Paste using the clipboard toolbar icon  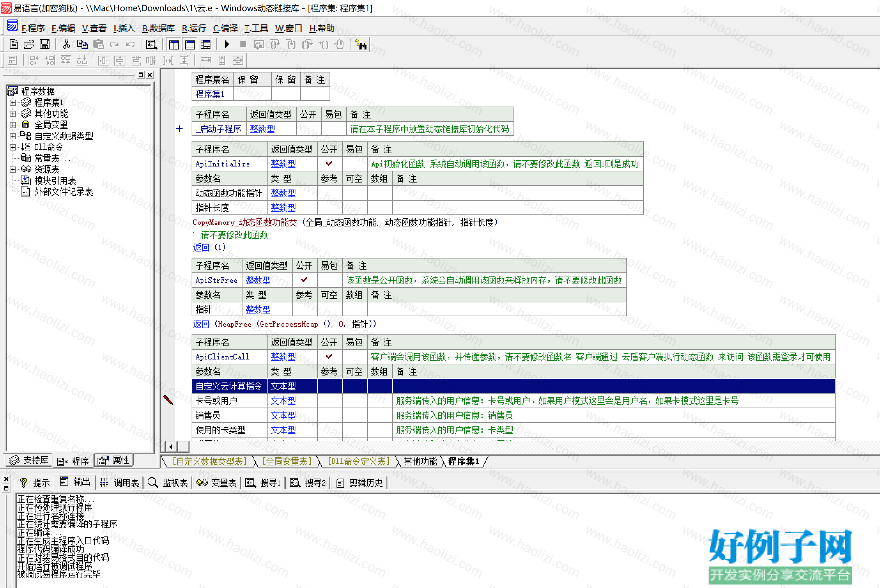coord(98,44)
